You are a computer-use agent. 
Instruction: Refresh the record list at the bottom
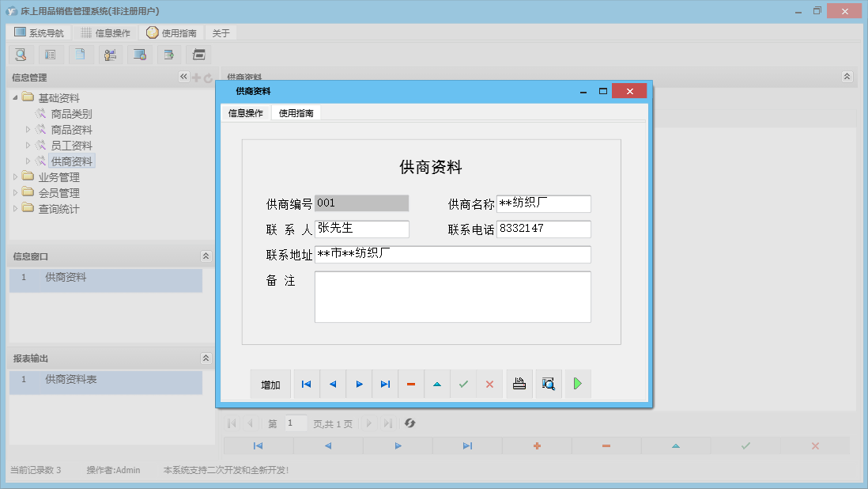pos(409,423)
